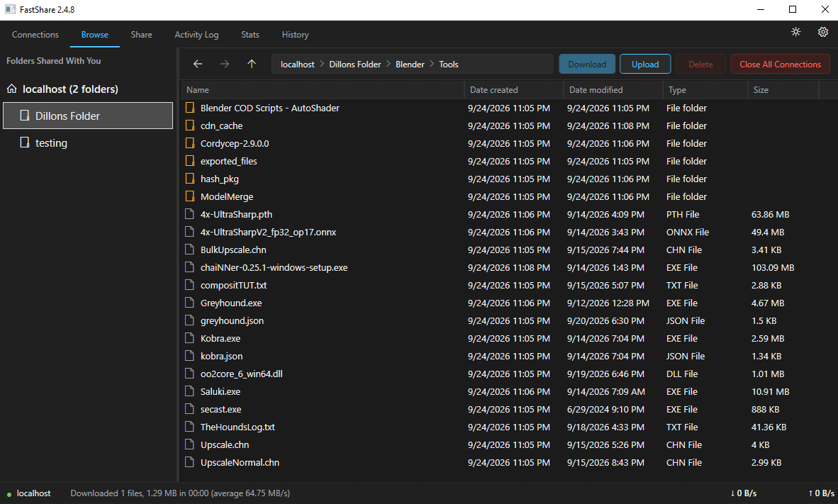Click the Download button
This screenshot has height=504, width=838.
(x=587, y=64)
